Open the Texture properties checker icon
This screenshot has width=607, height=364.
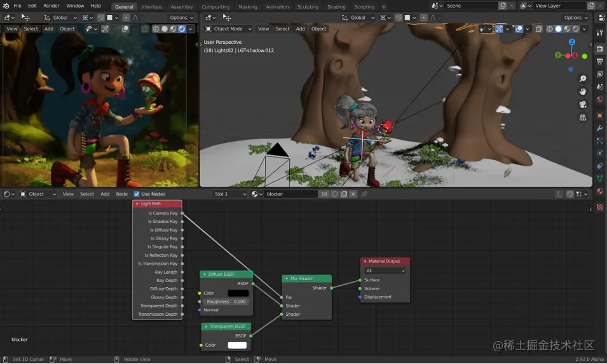tap(599, 208)
